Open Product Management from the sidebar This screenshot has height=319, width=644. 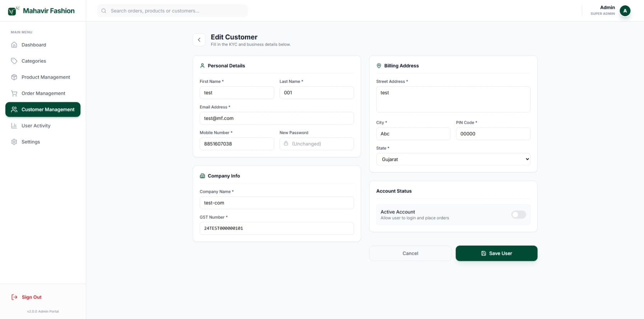[46, 77]
